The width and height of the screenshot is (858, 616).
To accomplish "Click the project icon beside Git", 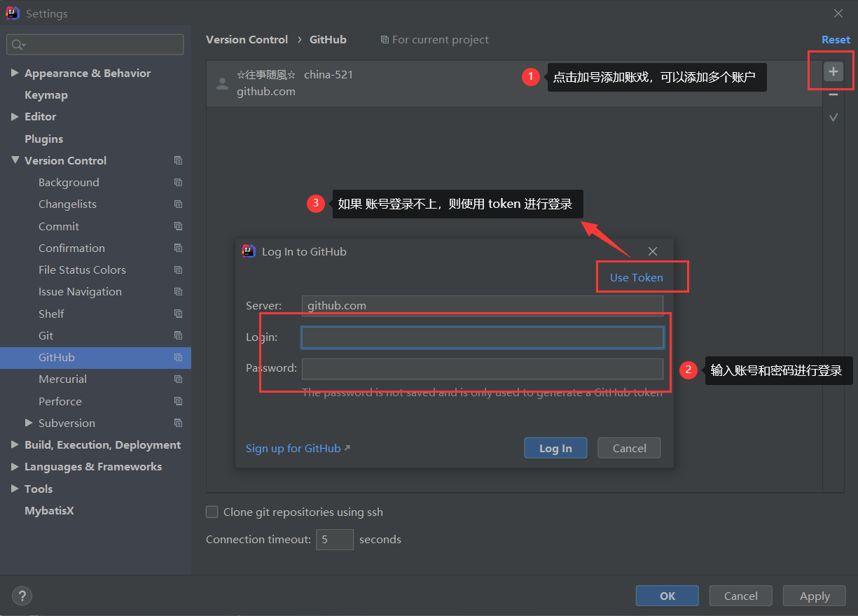I will pyautogui.click(x=179, y=335).
